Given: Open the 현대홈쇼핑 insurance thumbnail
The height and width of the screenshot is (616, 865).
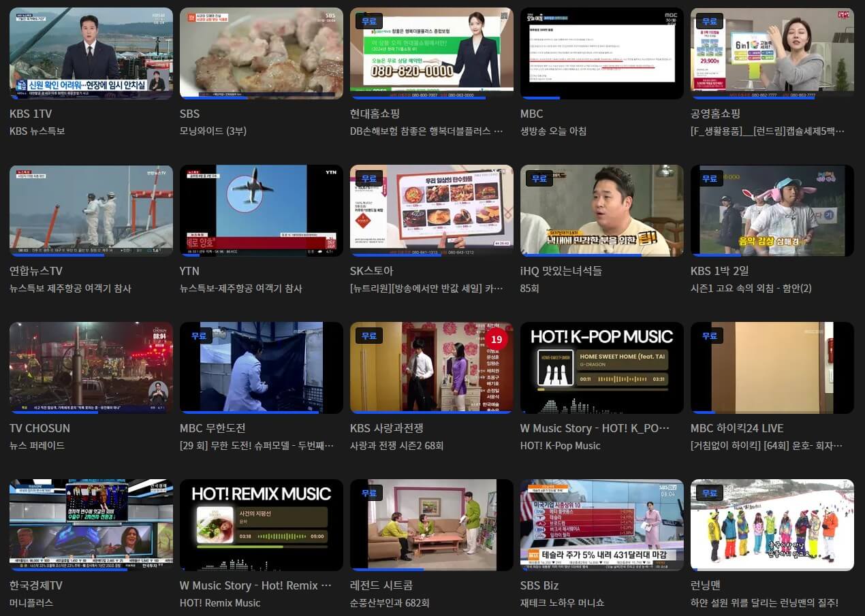Looking at the screenshot, I should [x=432, y=53].
